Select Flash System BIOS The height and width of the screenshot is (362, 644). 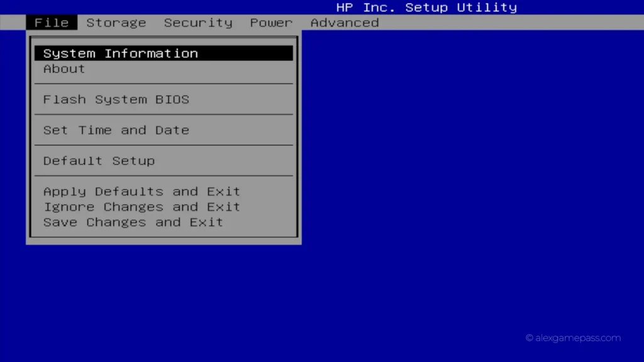116,99
